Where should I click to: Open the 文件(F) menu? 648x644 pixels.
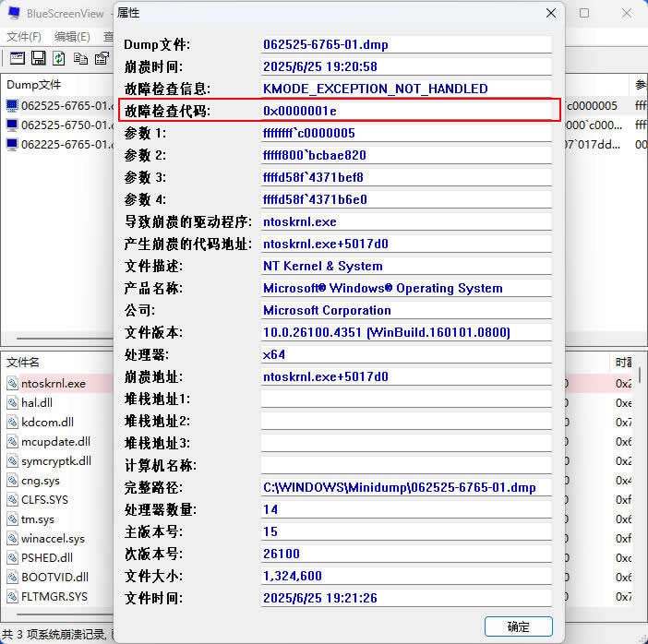[24, 37]
